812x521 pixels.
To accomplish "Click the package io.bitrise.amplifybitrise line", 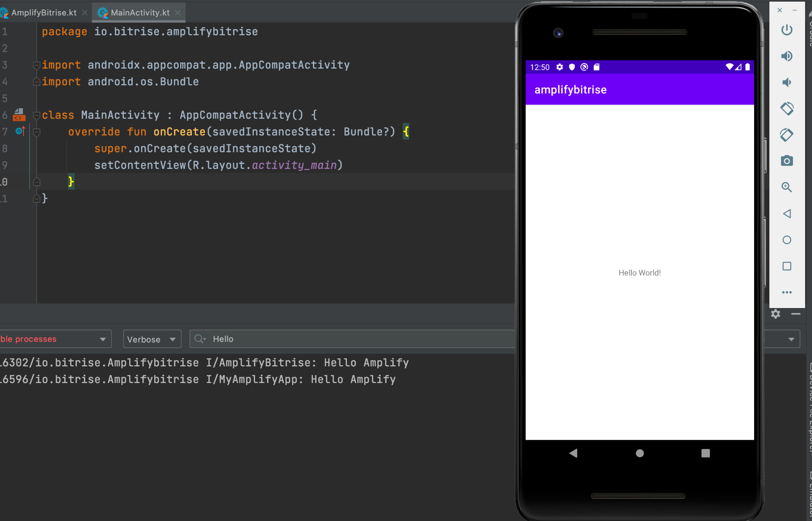I will click(x=150, y=32).
